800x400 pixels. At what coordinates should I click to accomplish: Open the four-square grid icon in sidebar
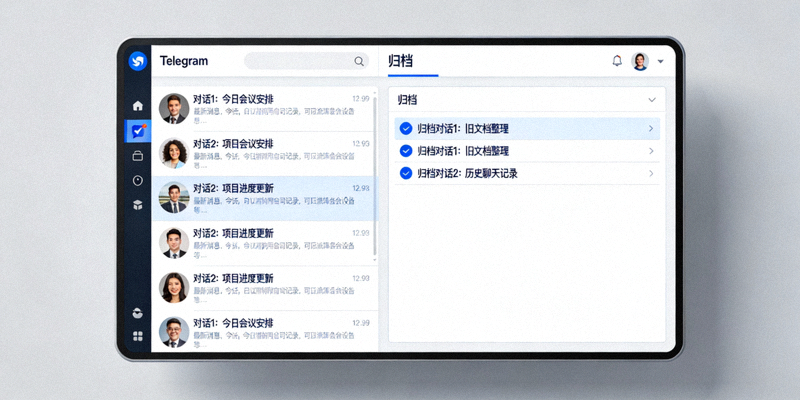(x=138, y=336)
